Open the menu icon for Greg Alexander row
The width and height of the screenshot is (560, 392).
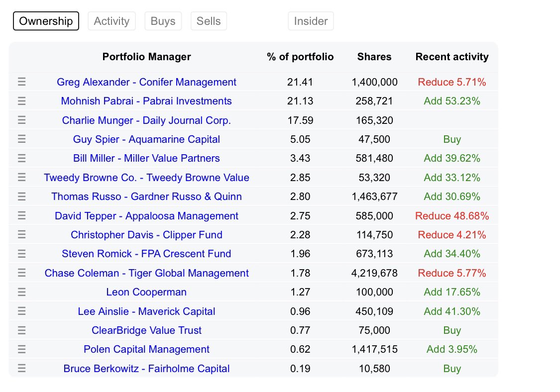coord(22,82)
